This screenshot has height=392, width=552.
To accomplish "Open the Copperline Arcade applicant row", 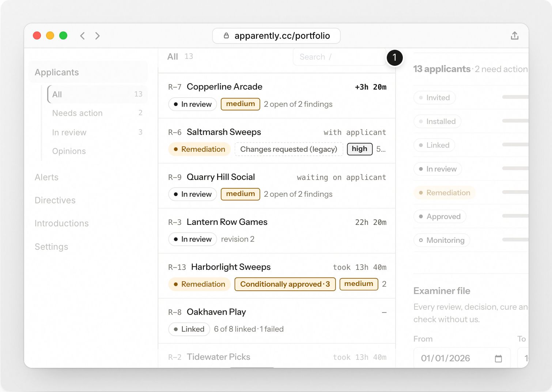I will click(277, 96).
